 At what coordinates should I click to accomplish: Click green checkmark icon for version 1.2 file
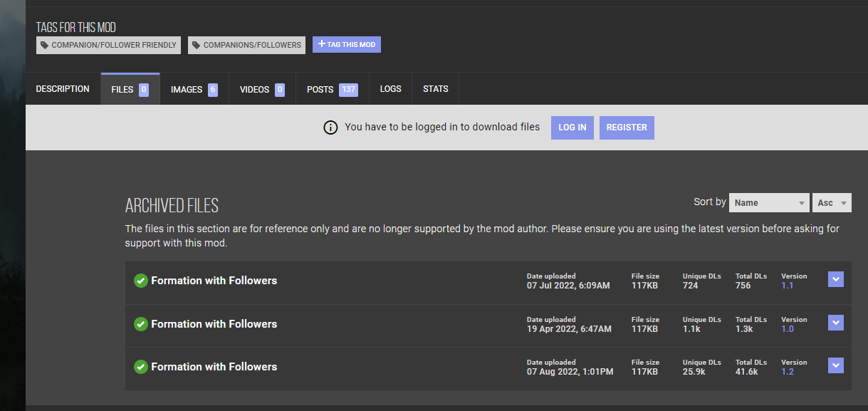(x=141, y=367)
